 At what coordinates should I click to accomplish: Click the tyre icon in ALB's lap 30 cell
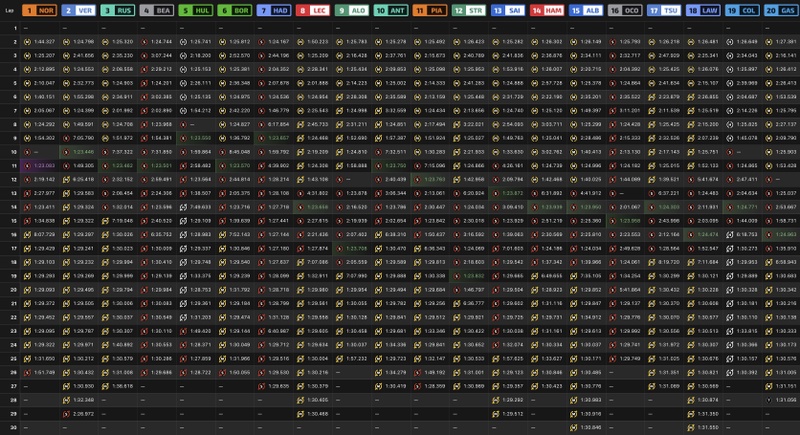point(573,428)
